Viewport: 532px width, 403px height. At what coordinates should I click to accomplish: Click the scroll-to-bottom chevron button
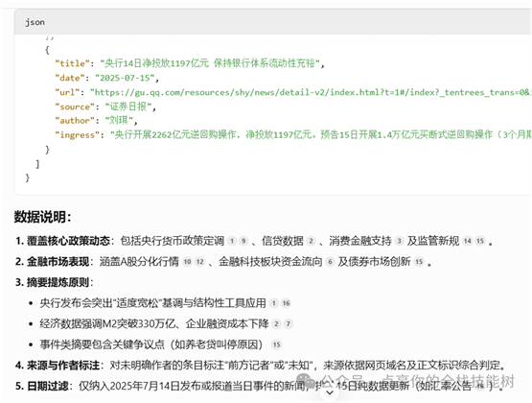coord(330,392)
